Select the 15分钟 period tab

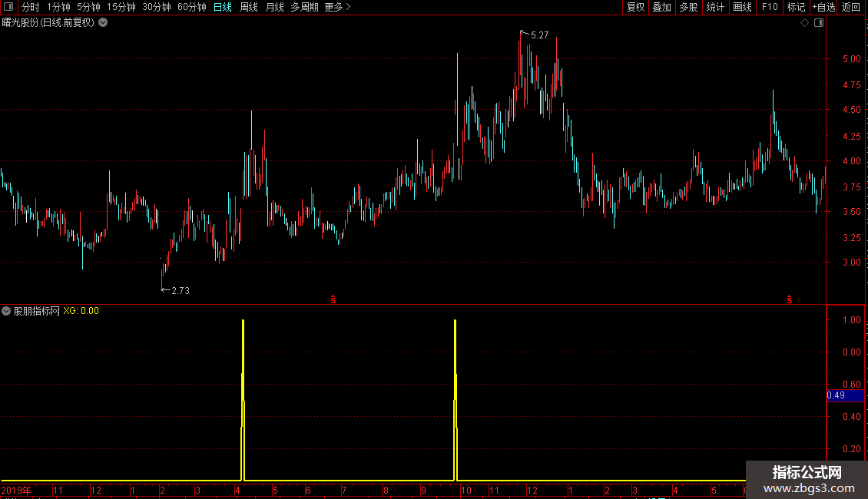pos(121,7)
